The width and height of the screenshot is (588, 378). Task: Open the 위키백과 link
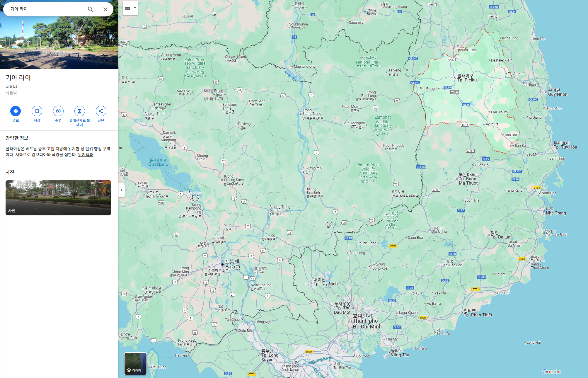click(x=85, y=155)
